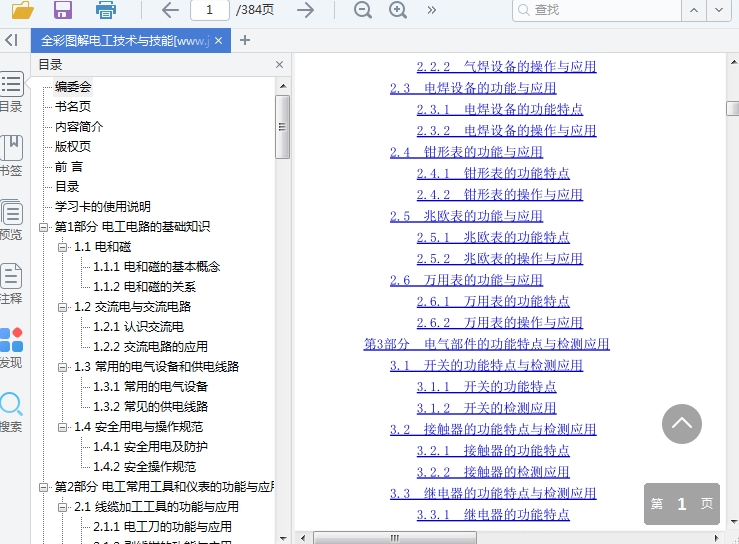Image resolution: width=739 pixels, height=544 pixels.
Task: Click the document horizontal scroll-left arrow
Action: pyautogui.click(x=303, y=538)
